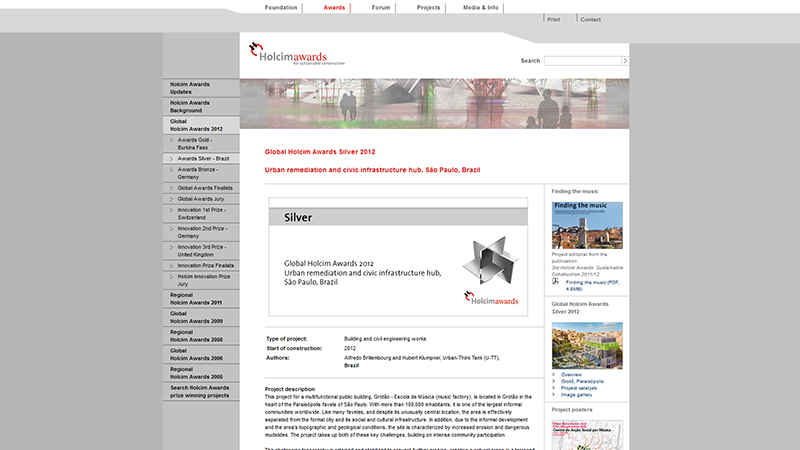This screenshot has height=450, width=800.
Task: Open the Finding the music cover thumbnail
Action: coord(587,225)
